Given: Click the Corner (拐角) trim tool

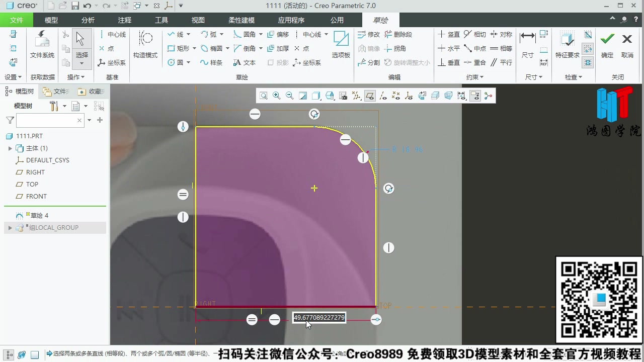Looking at the screenshot, I should tap(395, 49).
